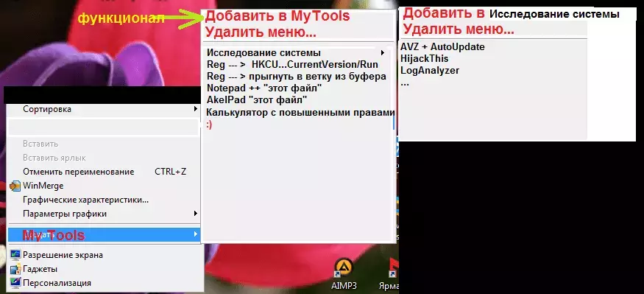Choose Удалить меню... in MyTools submenu

(x=261, y=32)
